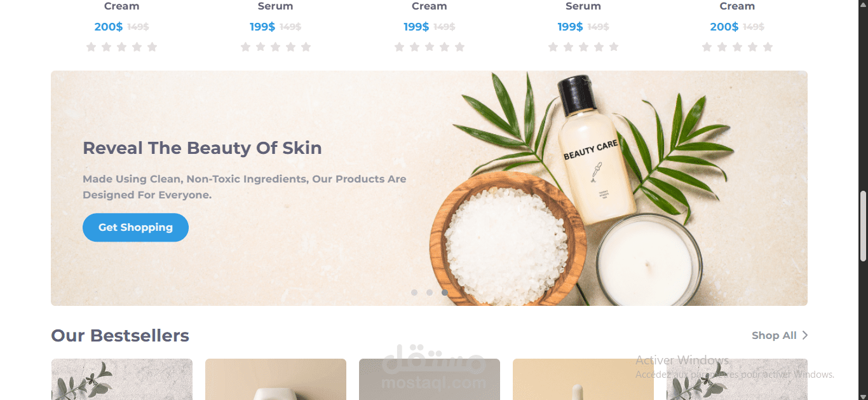The width and height of the screenshot is (868, 400).
Task: Give the first Cream product five stars
Action: (x=152, y=46)
